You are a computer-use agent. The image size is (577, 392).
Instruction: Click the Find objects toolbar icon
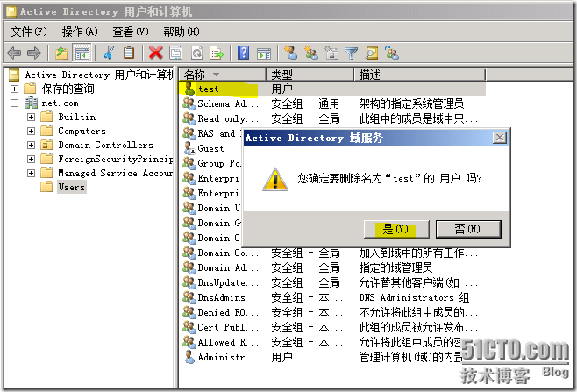point(372,53)
